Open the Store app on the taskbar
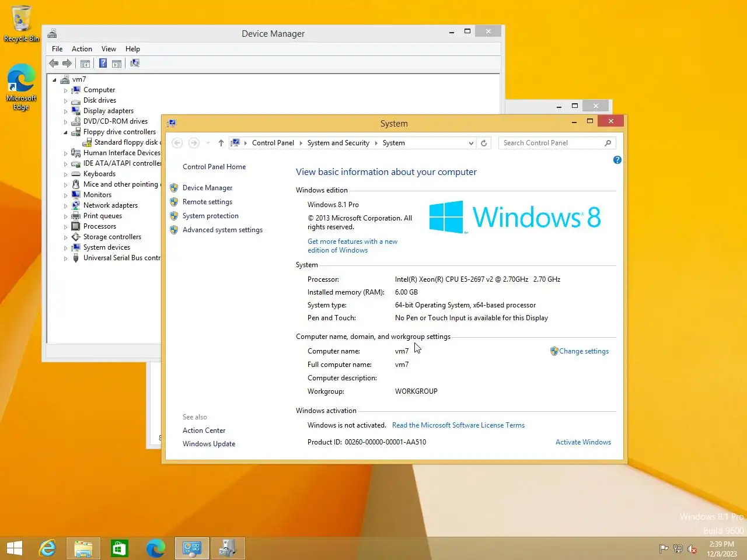Viewport: 747px width, 560px height. pos(120,548)
